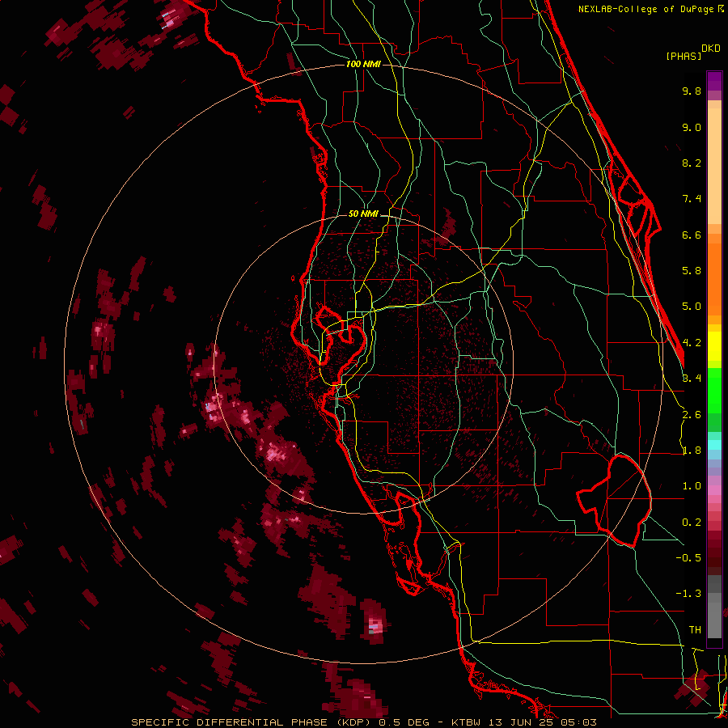Pick the 4.2 scale label
The image size is (728, 728).
pos(692,343)
